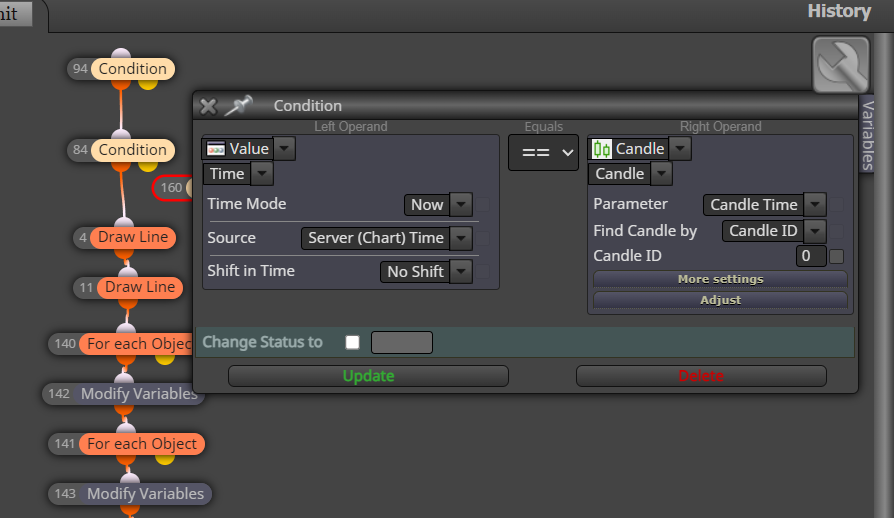Image resolution: width=894 pixels, height=518 pixels.
Task: Click the Adjust button
Action: [720, 300]
